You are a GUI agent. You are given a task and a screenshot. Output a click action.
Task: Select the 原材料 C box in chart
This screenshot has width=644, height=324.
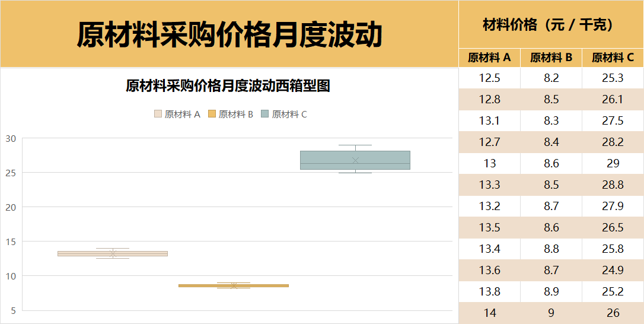(355, 160)
